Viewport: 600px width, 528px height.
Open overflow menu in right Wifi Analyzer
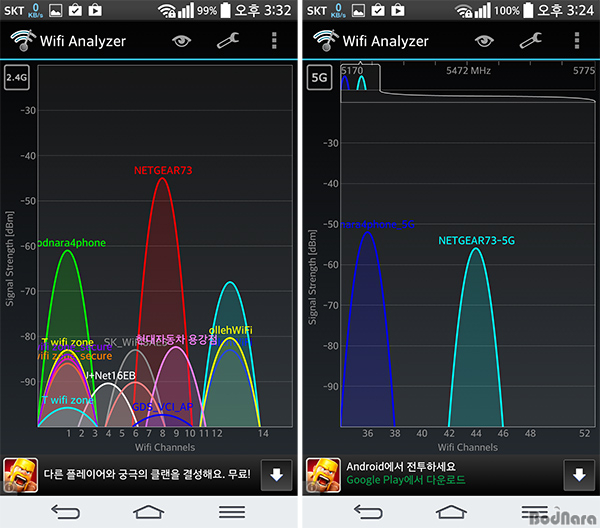pos(577,41)
